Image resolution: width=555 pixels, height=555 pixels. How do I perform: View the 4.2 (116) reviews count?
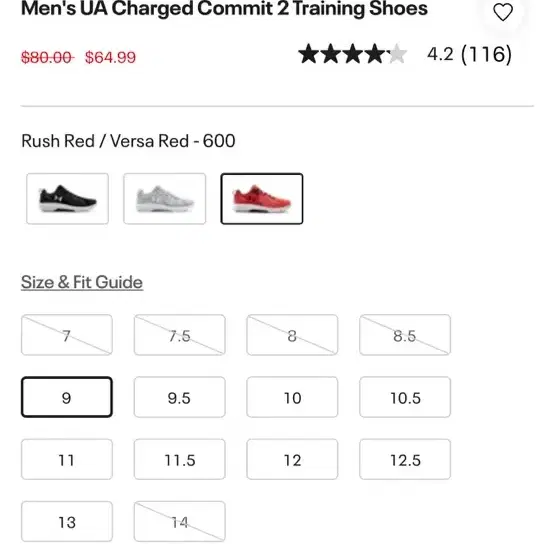click(x=469, y=54)
